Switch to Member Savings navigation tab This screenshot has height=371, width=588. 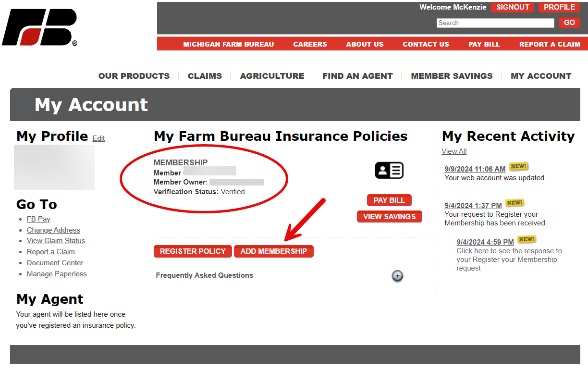[x=452, y=76]
